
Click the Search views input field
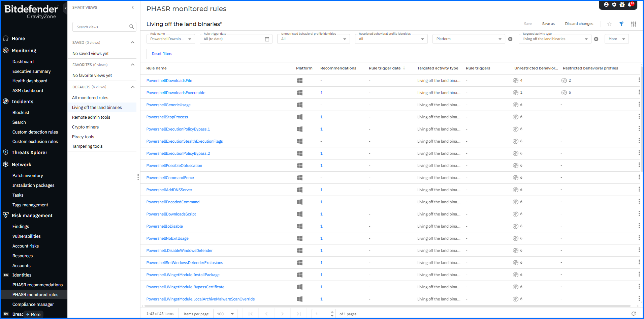click(102, 27)
